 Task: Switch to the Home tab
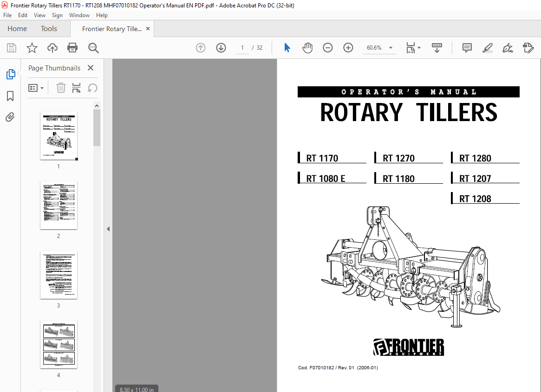coord(17,29)
